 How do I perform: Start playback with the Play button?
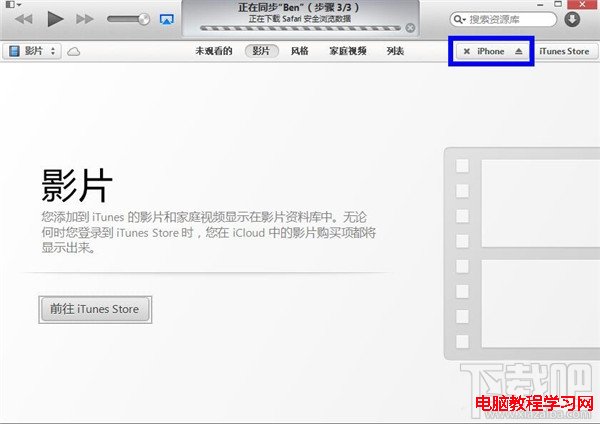pos(55,19)
